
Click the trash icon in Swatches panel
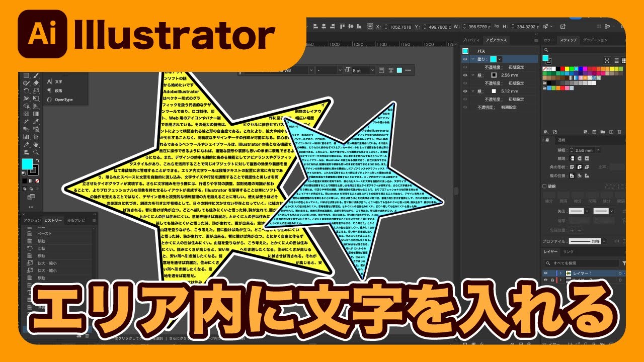coord(619,132)
